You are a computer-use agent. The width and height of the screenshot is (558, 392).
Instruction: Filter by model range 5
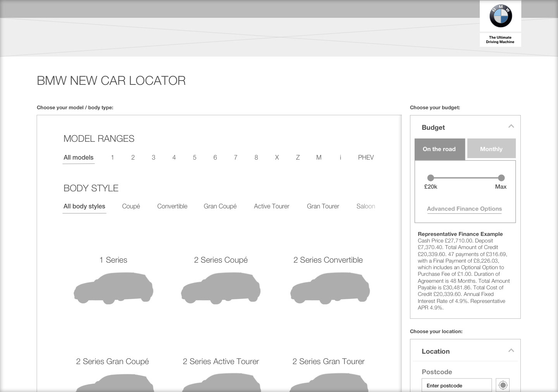[195, 157]
